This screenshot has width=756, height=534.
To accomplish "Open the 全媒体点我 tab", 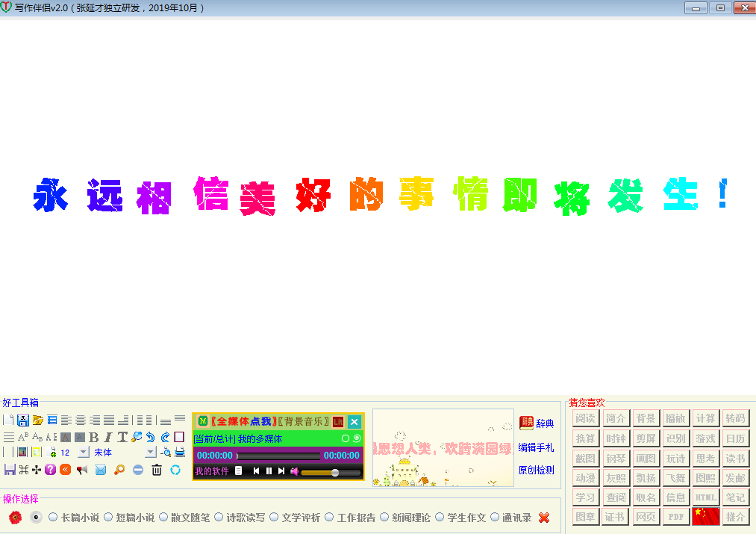I will pos(243,422).
